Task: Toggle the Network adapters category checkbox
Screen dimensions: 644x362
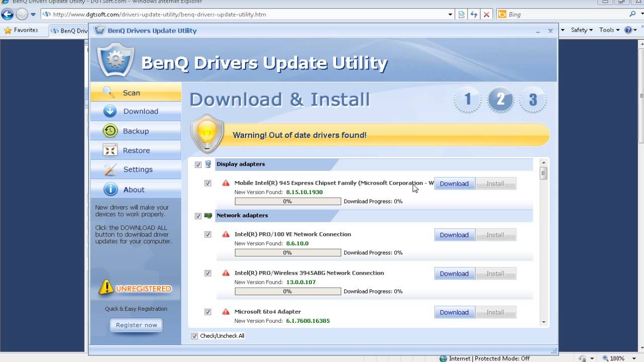Action: tap(198, 216)
